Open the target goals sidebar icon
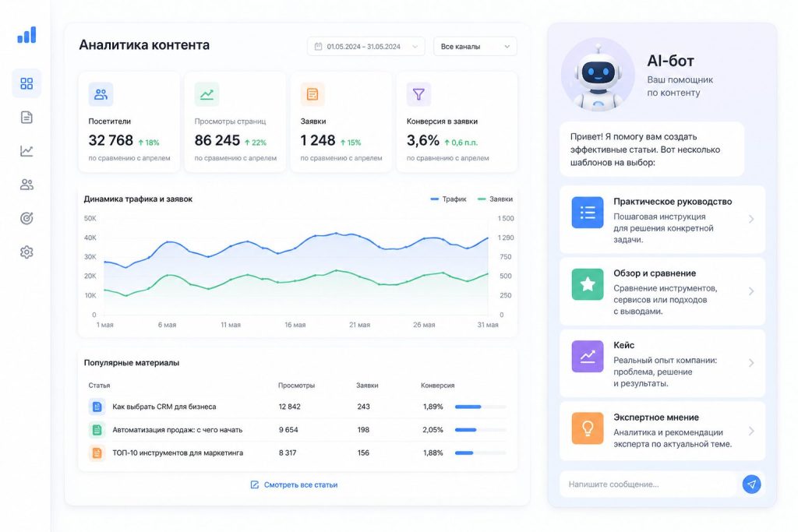 point(26,218)
